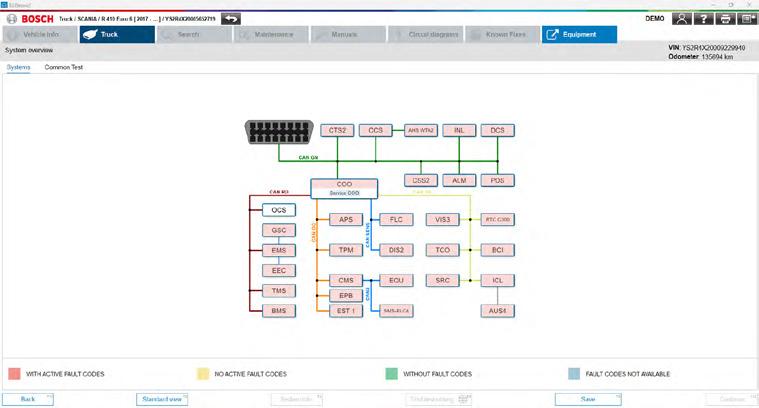
Task: Click the Bosch logo icon
Action: click(12, 19)
